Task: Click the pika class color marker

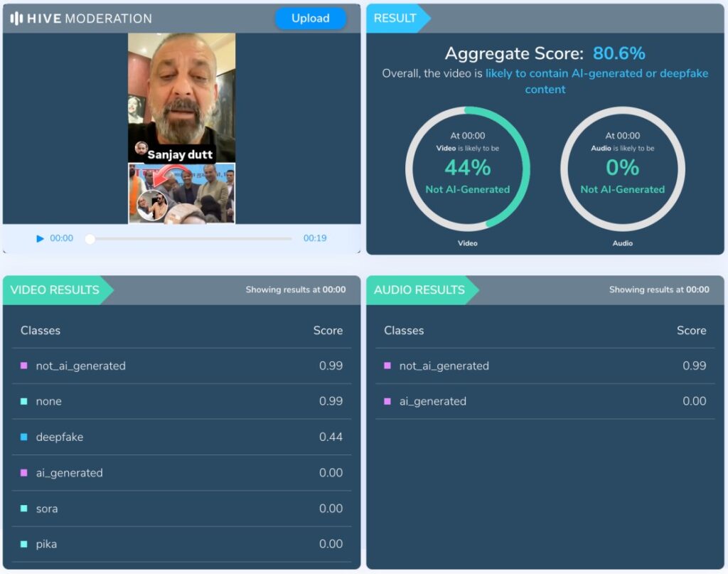Action: [24, 544]
